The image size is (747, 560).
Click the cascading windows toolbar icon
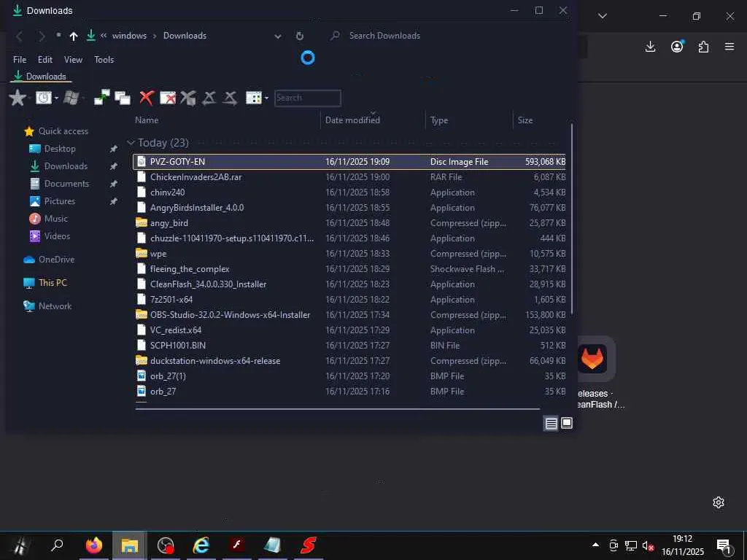coord(123,98)
